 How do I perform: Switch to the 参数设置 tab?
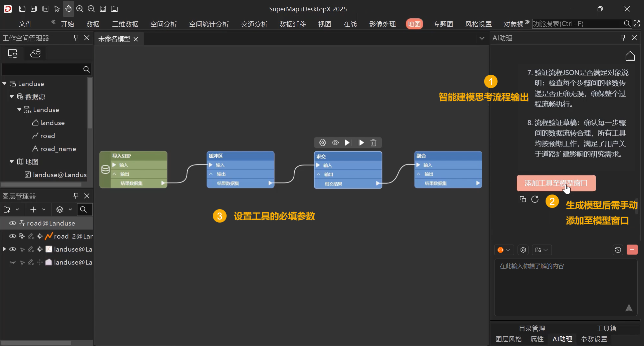coord(594,339)
